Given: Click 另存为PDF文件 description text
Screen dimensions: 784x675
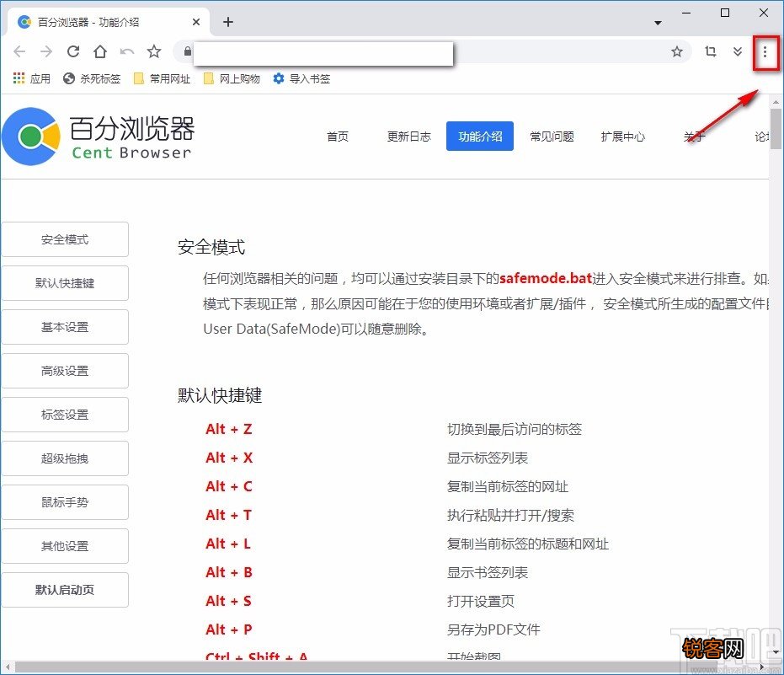Looking at the screenshot, I should tap(493, 629).
